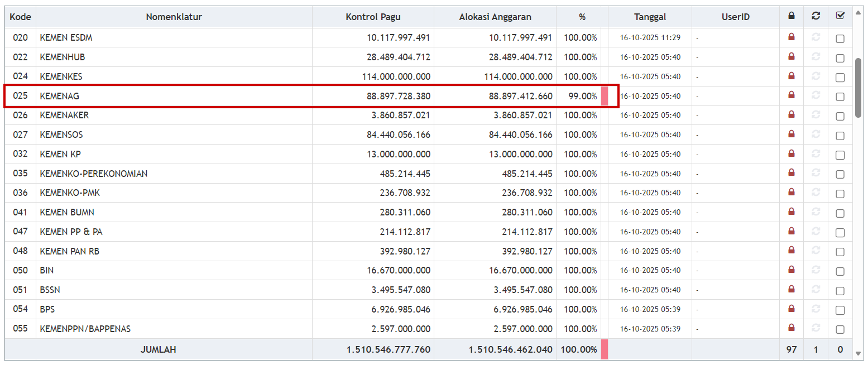Click the lock icon for BIN row

791,270
